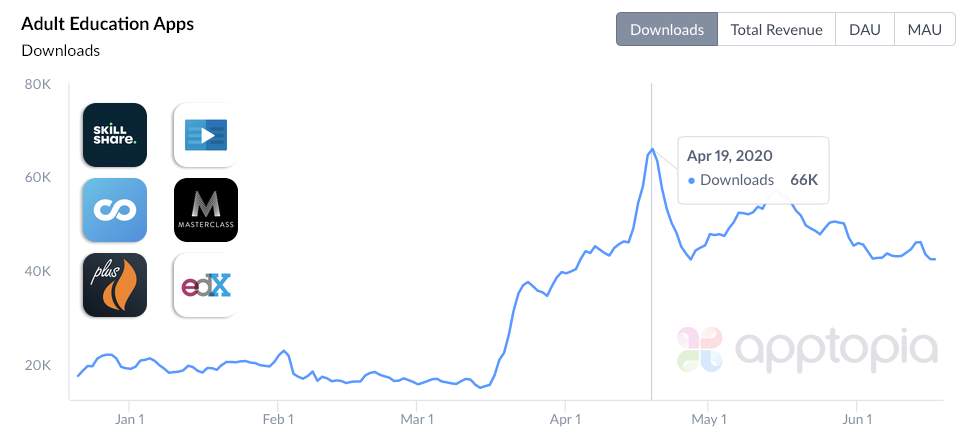
Task: Switch to the Downloads tab
Action: pyautogui.click(x=667, y=29)
